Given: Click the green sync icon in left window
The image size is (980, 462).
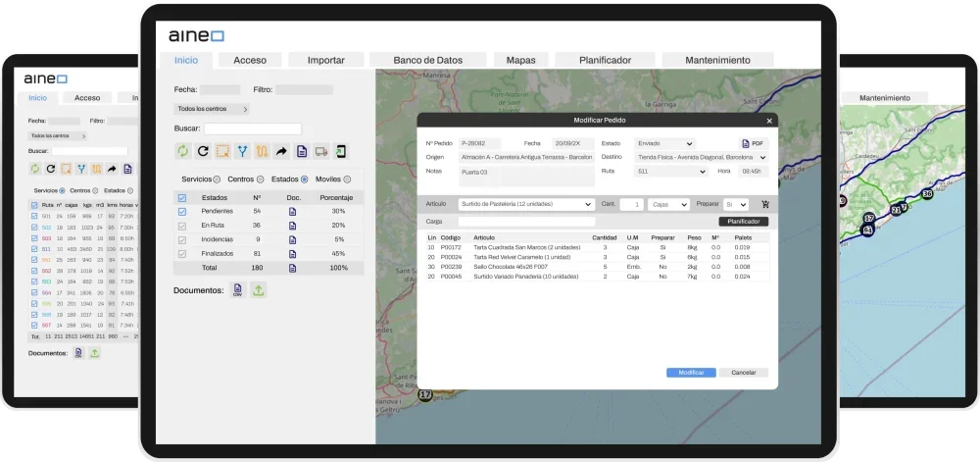Looking at the screenshot, I should (x=34, y=169).
